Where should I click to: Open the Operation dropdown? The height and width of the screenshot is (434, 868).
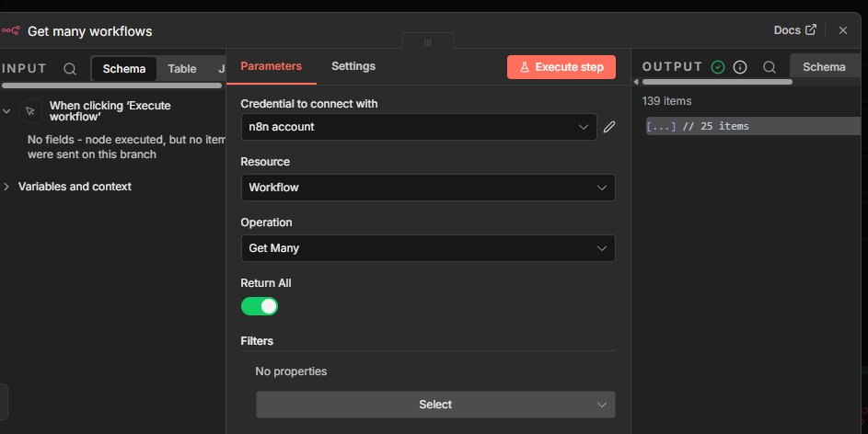[x=428, y=248]
